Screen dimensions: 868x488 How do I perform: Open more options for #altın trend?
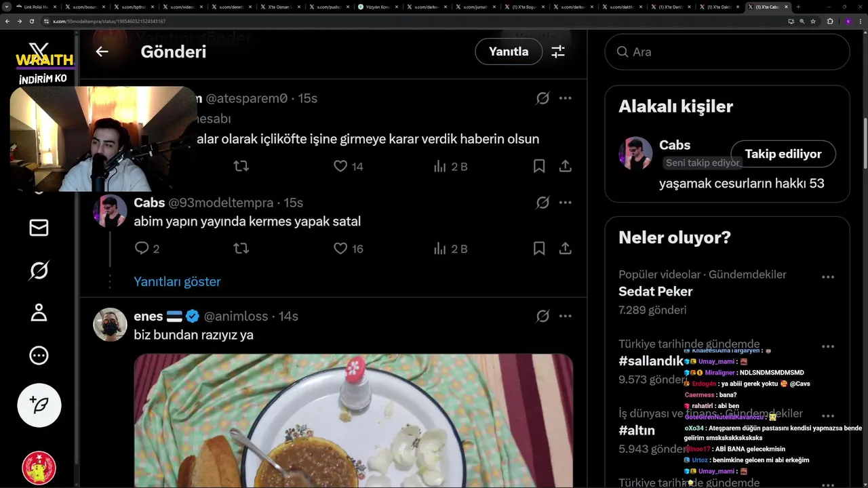coord(827,416)
